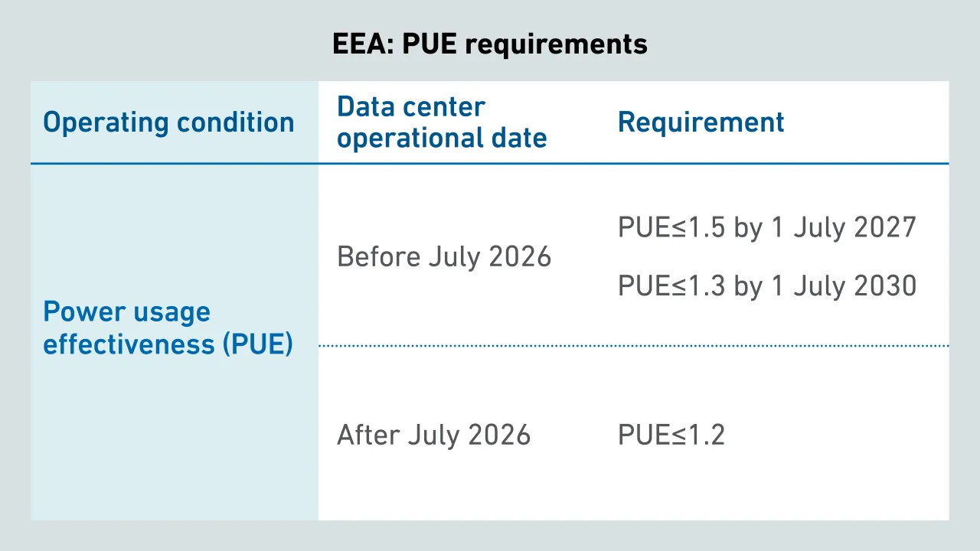Select the "PUE≤1.2" requirement text
Image resolution: width=980 pixels, height=551 pixels.
pyautogui.click(x=671, y=435)
